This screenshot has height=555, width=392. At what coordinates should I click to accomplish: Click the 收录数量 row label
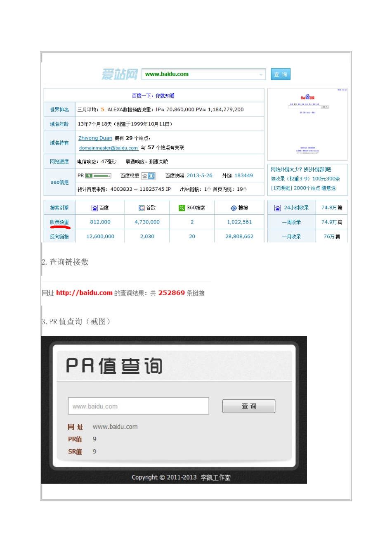pos(59,222)
